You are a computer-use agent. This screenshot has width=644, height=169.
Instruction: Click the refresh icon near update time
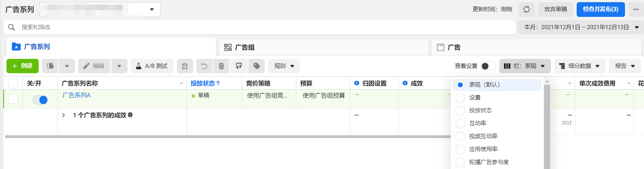pos(526,9)
